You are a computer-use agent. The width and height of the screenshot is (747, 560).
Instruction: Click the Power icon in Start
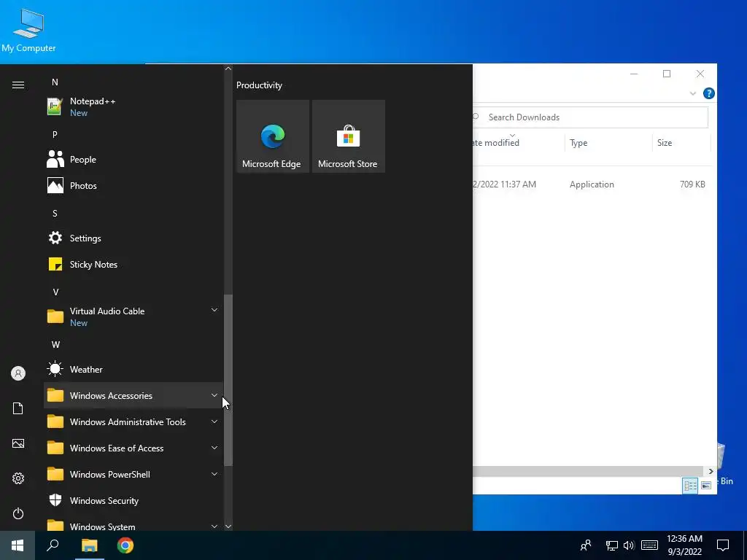tap(18, 513)
